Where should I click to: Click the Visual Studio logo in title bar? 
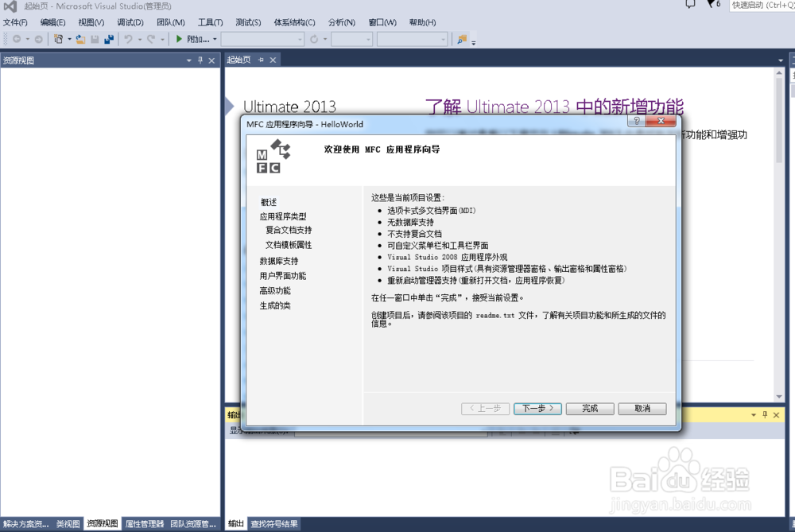tap(10, 6)
